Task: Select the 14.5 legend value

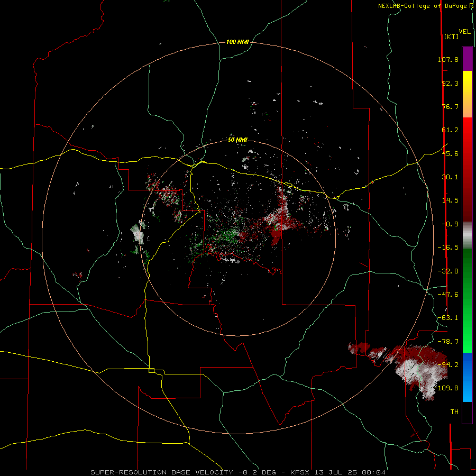Action: pos(450,200)
